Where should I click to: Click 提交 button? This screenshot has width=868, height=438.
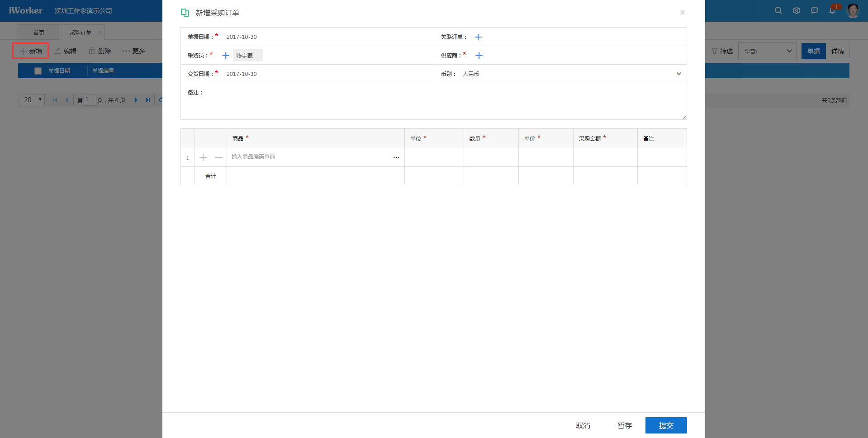[666, 425]
